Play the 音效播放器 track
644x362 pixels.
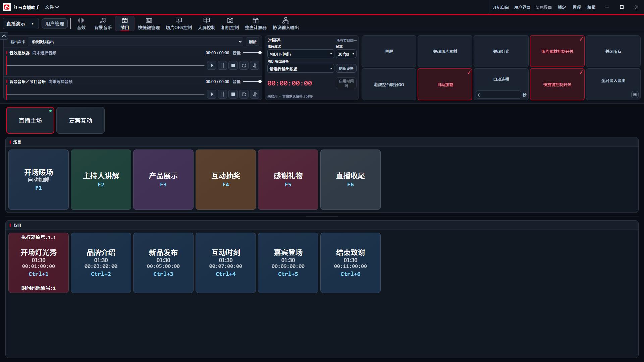point(212,65)
